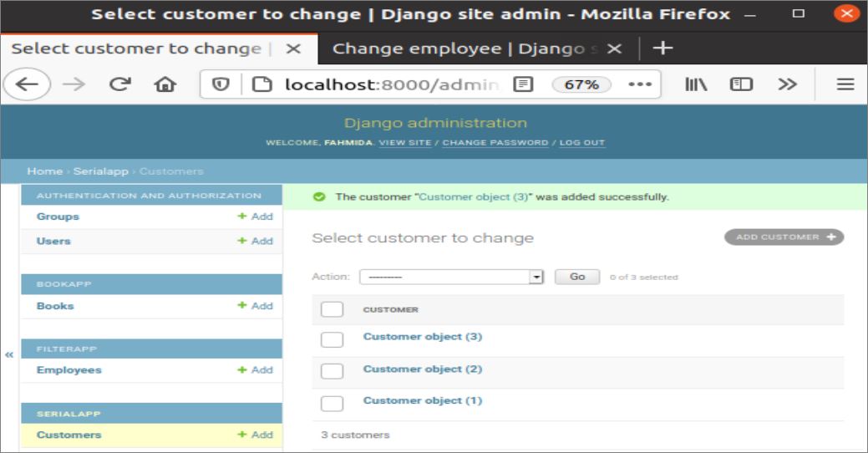Open Employees in sidebar
The width and height of the screenshot is (868, 453).
[x=69, y=370]
